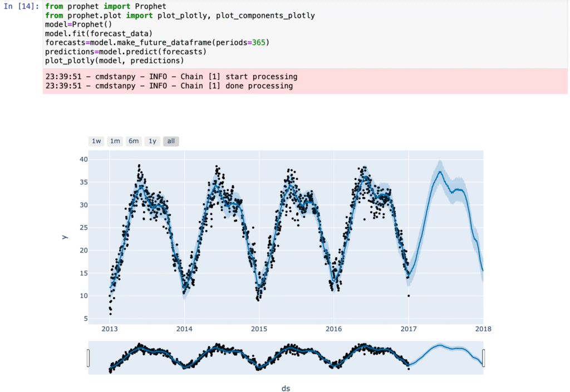Click the 2015 x-axis tick label
Viewport: 570px width, 392px height.
click(259, 329)
